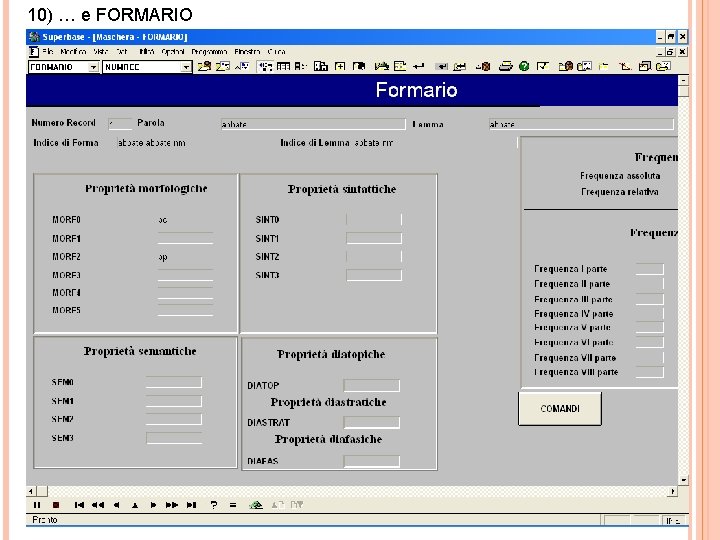
Task: Open the Programma menu
Action: [x=209, y=51]
